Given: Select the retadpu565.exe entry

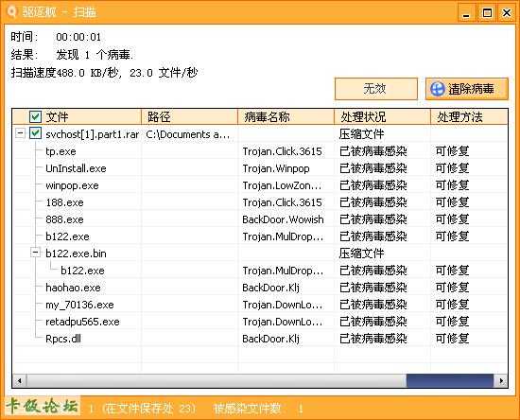Looking at the screenshot, I should coord(82,322).
